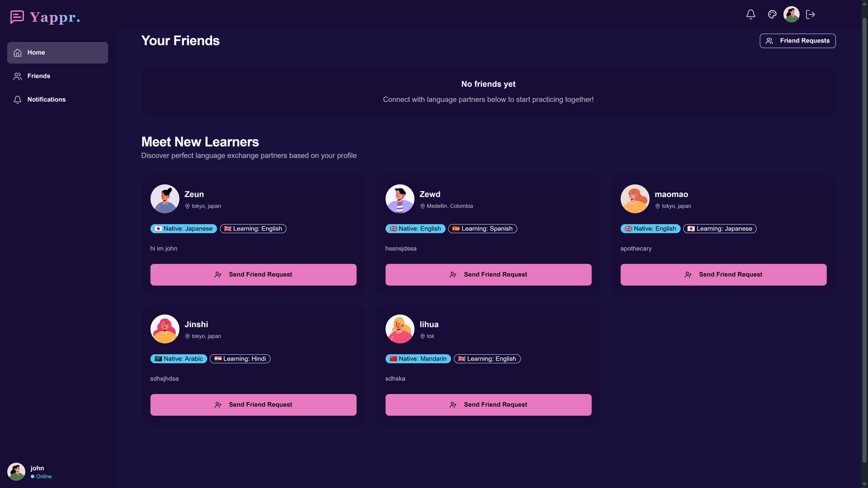Click the Home icon in the sidebar

17,52
